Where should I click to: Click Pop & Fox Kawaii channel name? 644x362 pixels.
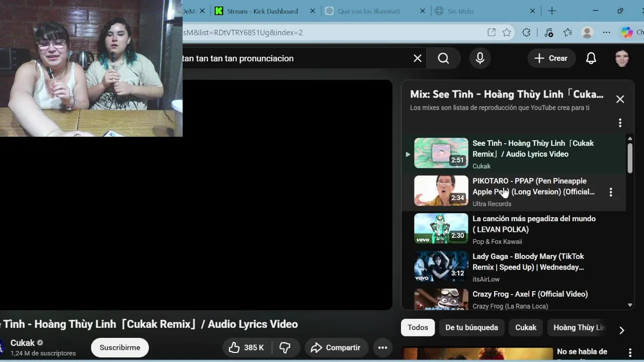tap(497, 241)
